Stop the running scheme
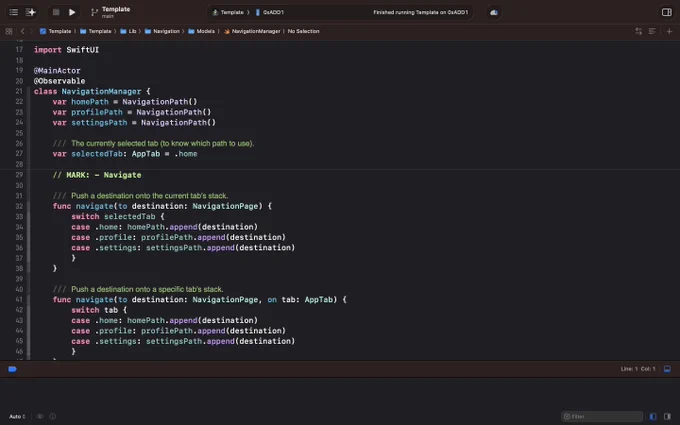680x425 pixels. click(x=56, y=12)
